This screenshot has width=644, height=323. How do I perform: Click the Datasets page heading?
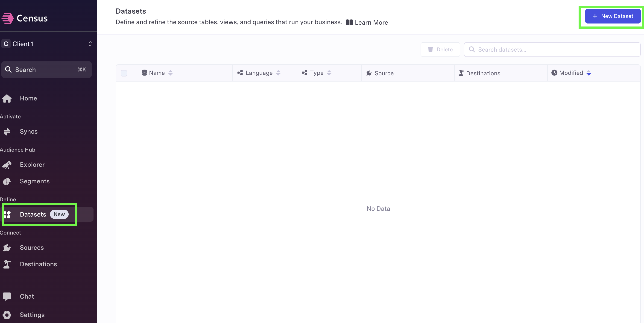131,11
